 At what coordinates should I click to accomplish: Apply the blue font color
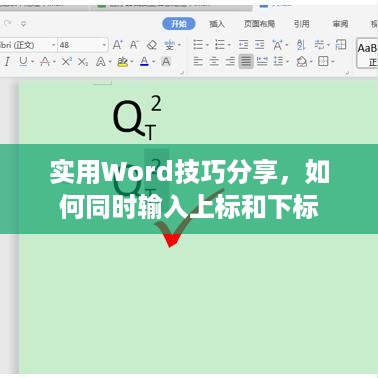[x=144, y=62]
